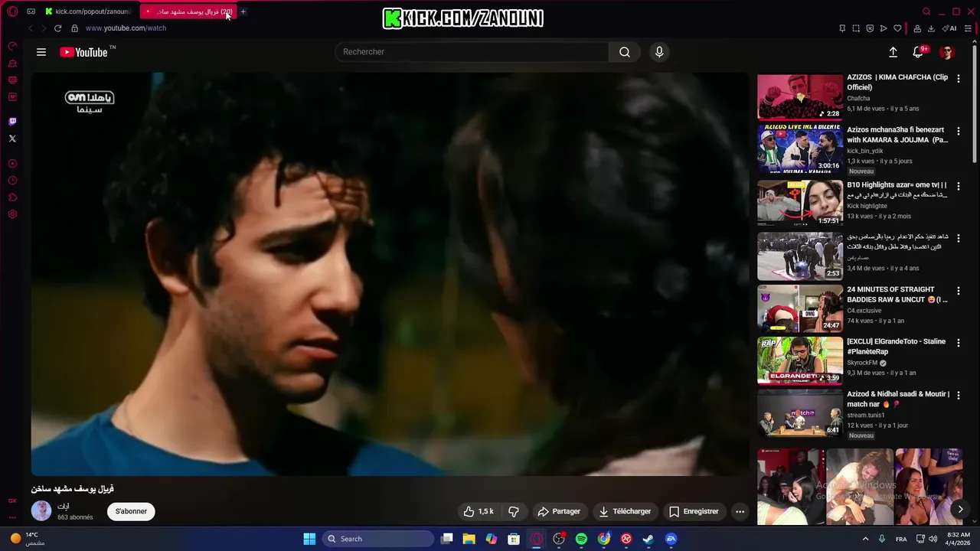Switch to the kick.com popout tab
The image size is (980, 551).
pyautogui.click(x=89, y=11)
